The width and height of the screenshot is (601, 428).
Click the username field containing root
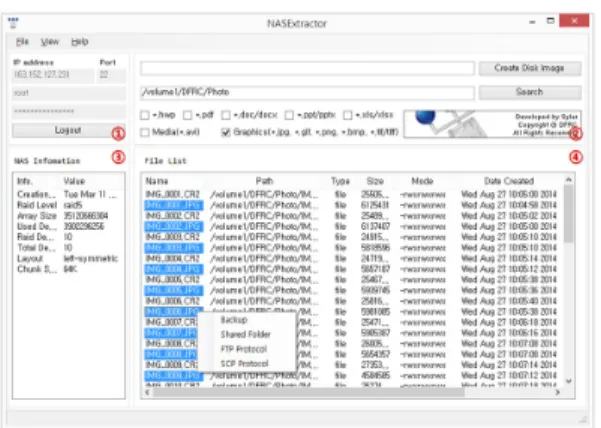coord(69,93)
